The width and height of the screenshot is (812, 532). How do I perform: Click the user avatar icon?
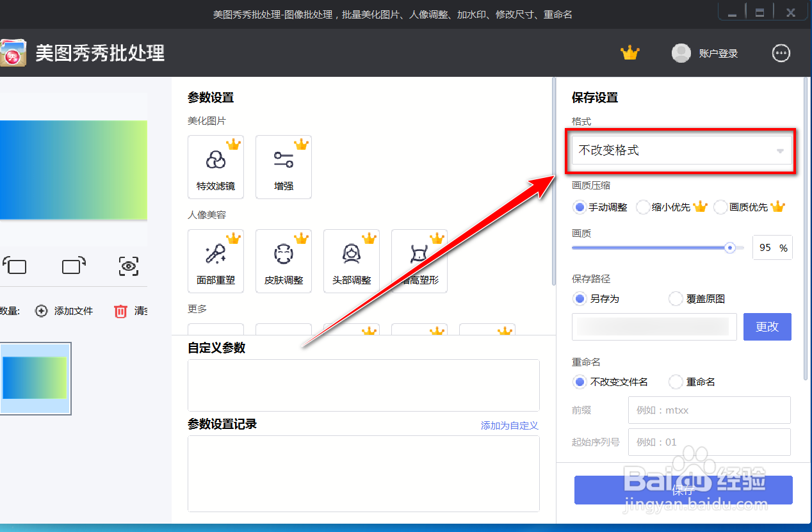[x=681, y=53]
